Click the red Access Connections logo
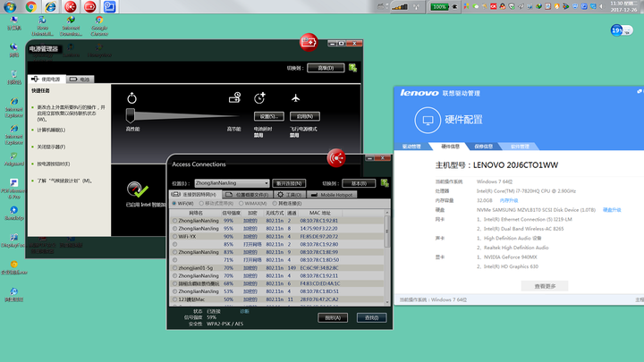The height and width of the screenshot is (362, 644). pos(336,158)
